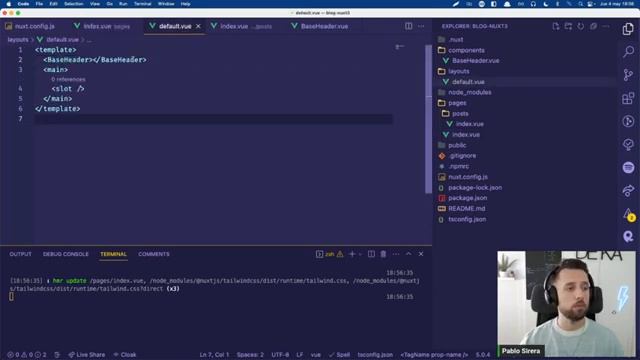Close the terminal panel

pos(421,254)
